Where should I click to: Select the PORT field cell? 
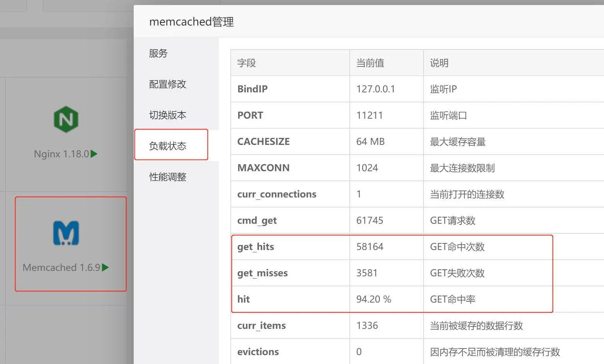pos(290,115)
